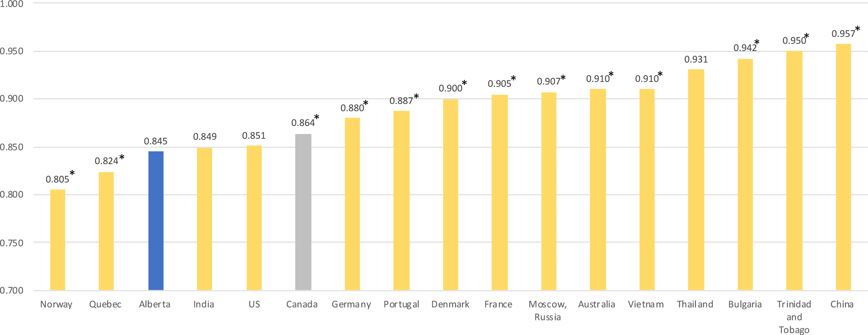This screenshot has width=868, height=335.
Task: Click the 0.931 data label
Action: tap(696, 60)
